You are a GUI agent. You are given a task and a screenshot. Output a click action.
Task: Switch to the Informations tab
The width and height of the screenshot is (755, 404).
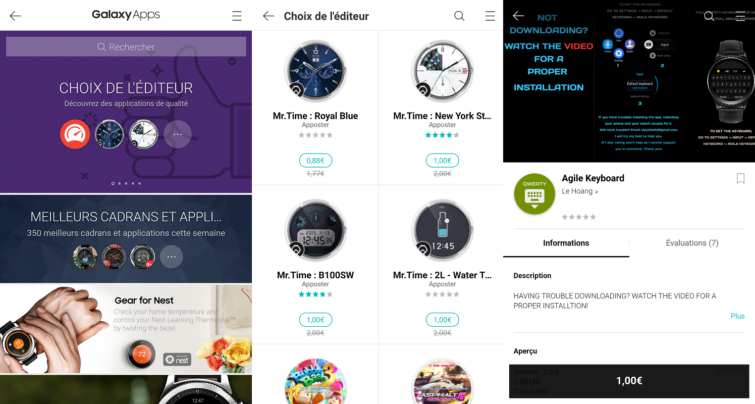click(566, 243)
